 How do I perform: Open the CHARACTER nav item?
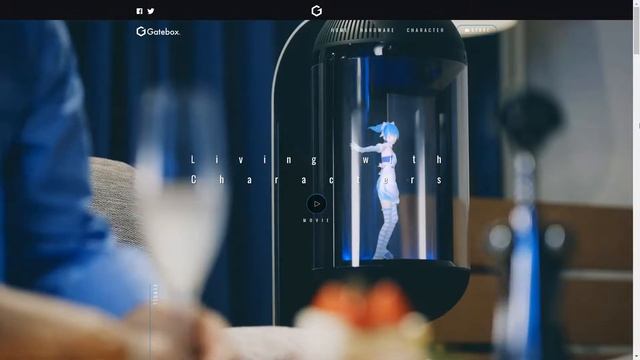pos(425,30)
